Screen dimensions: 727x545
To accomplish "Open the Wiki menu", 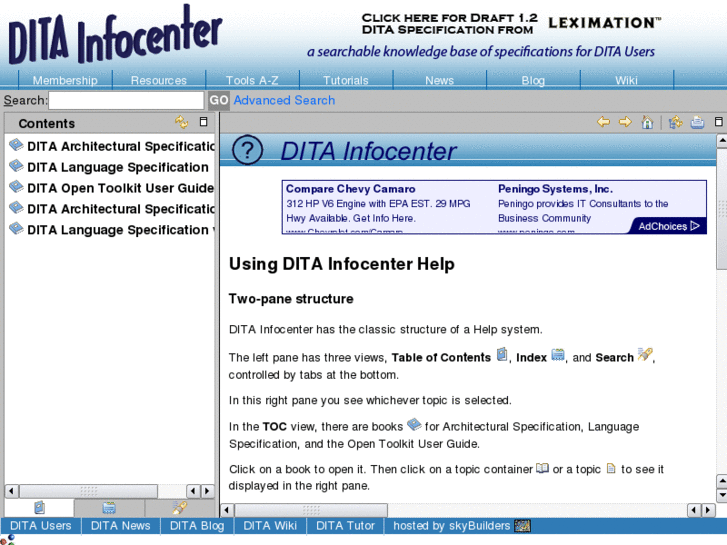I will pyautogui.click(x=626, y=80).
